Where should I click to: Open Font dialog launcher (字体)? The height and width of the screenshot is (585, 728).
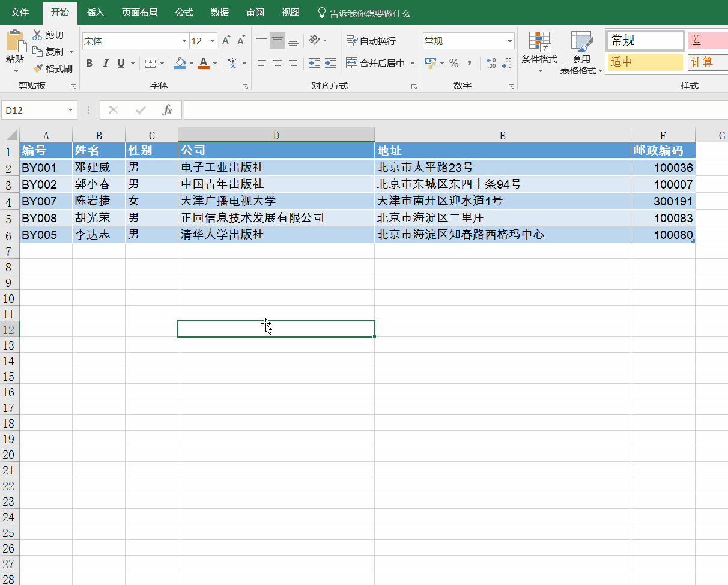tap(245, 87)
